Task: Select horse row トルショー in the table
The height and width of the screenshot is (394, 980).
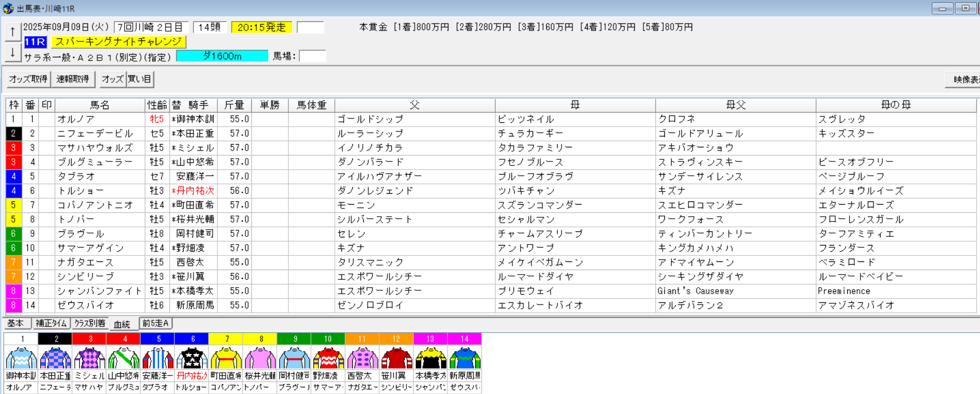Action: (x=491, y=191)
